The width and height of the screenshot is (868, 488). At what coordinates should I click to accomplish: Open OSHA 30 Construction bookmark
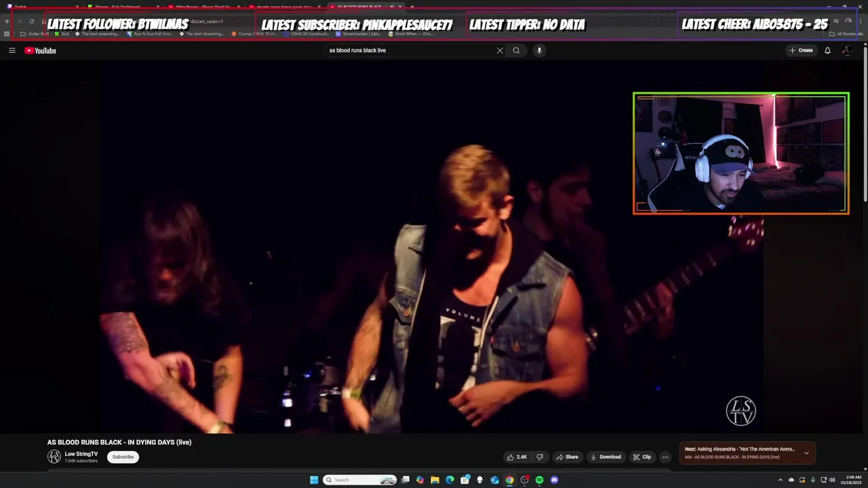click(x=307, y=34)
